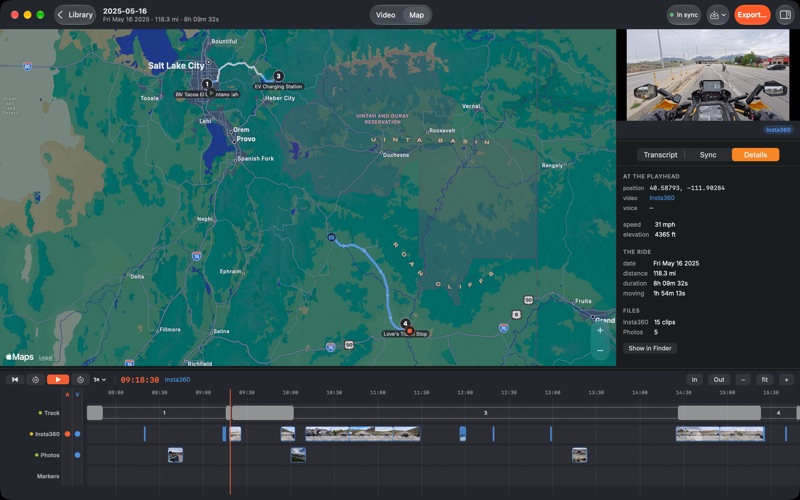
Task: Toggle the right sidebar panel icon
Action: [785, 15]
